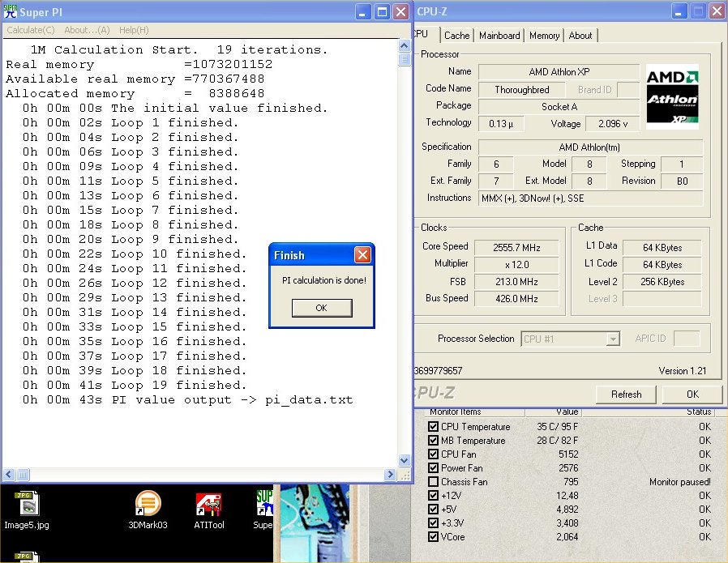Open the Super PI desktop shortcut icon
The width and height of the screenshot is (728, 563).
(x=264, y=510)
